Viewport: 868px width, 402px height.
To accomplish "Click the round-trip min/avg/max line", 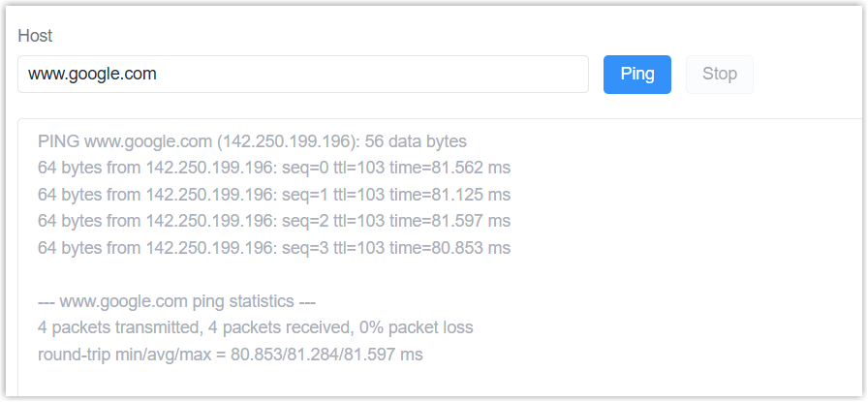I will [x=230, y=355].
